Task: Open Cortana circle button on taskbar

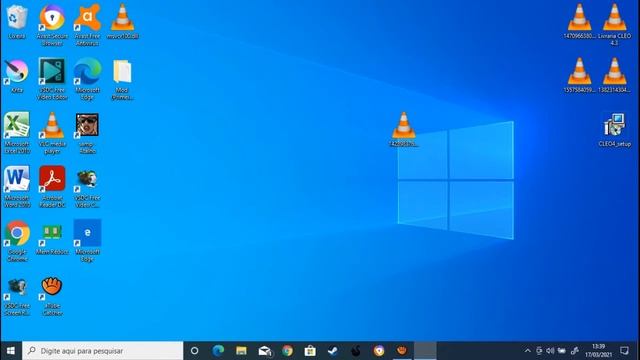Action: coord(195,351)
